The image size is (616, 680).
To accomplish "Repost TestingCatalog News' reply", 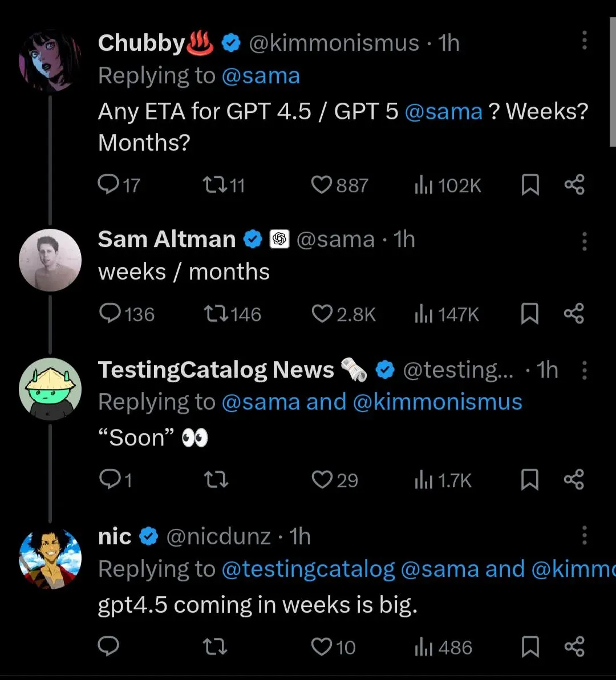I will (x=216, y=480).
